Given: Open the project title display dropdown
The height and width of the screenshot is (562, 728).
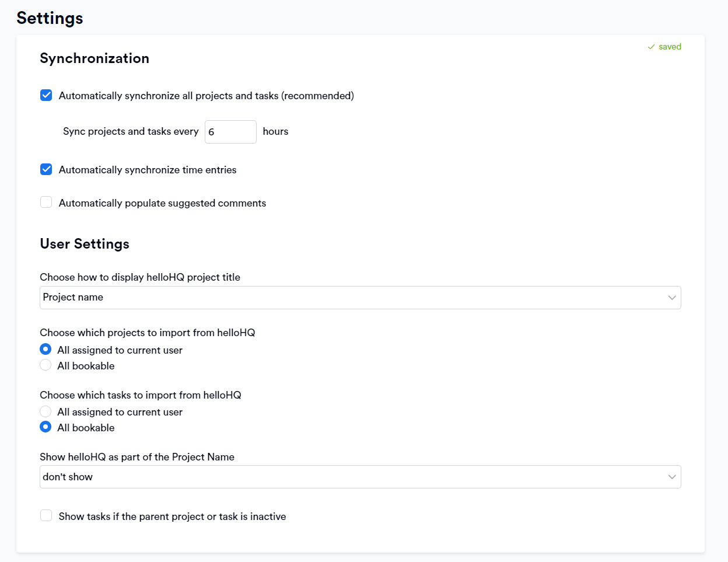Looking at the screenshot, I should 360,298.
